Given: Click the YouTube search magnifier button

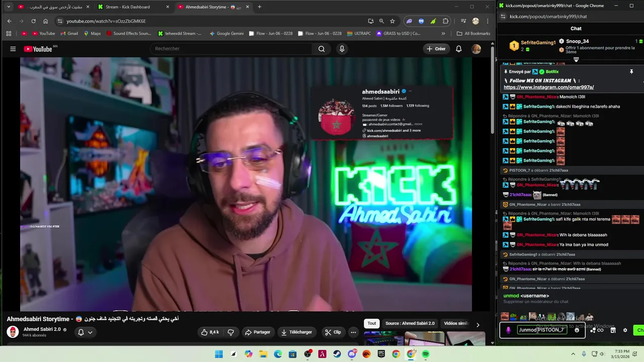Looking at the screenshot, I should 321,49.
